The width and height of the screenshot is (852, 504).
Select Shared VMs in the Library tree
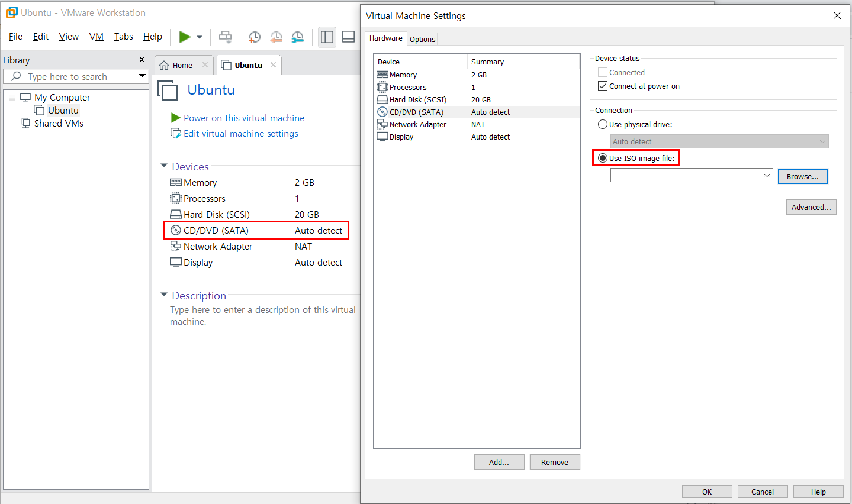59,124
